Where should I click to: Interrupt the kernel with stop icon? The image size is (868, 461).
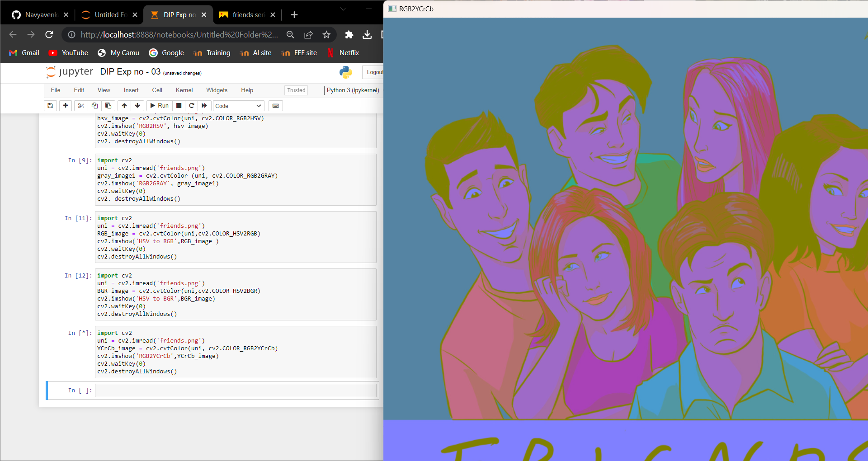(x=179, y=106)
